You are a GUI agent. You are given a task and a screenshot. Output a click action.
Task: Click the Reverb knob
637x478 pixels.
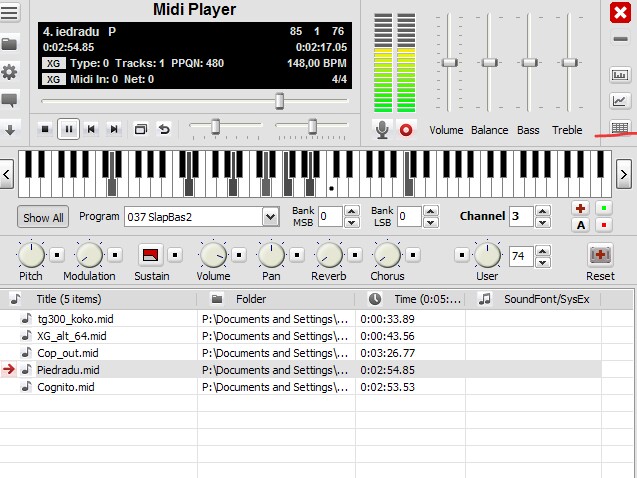[x=329, y=255]
